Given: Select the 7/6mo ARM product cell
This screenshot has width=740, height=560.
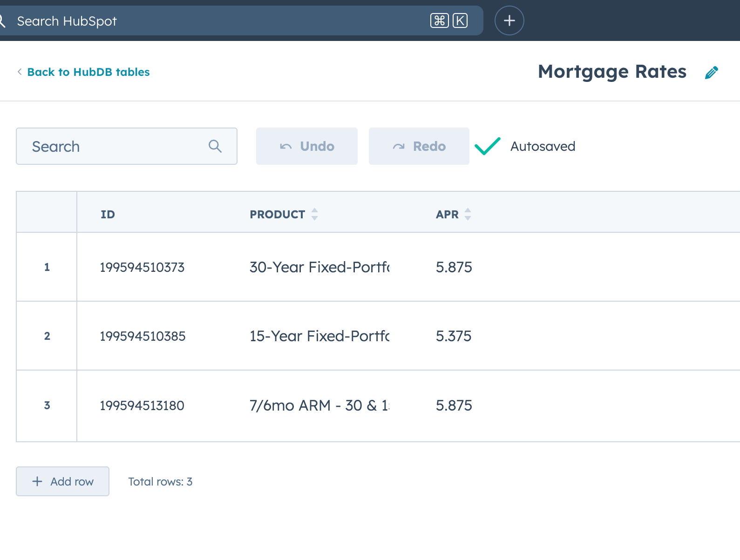Looking at the screenshot, I should tap(319, 405).
